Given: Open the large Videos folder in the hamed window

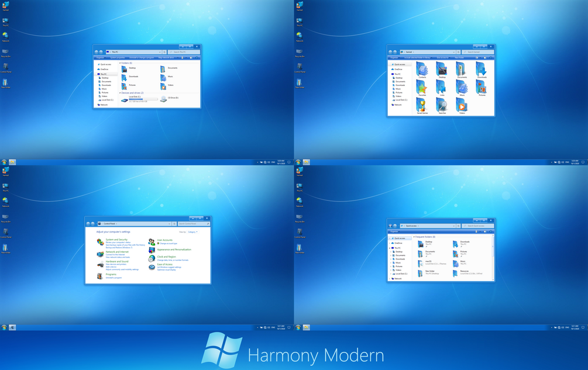Looking at the screenshot, I should coord(462,105).
